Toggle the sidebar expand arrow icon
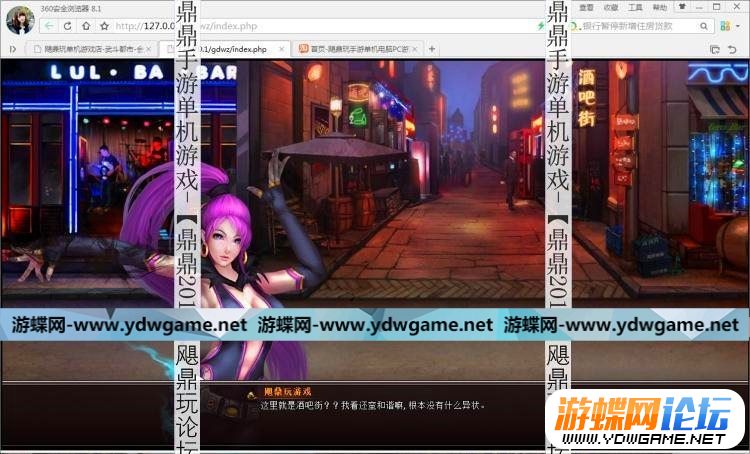This screenshot has width=750, height=454. 13,49
